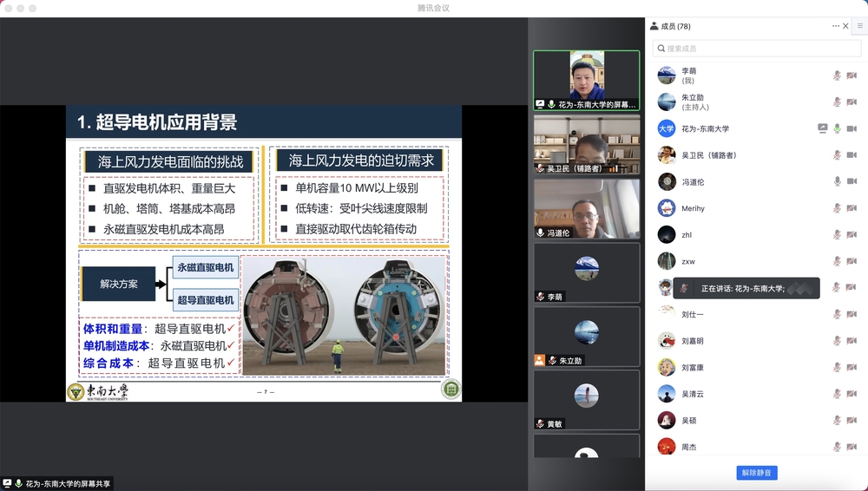Viewport: 868px width, 491px height.
Task: Toggle the microphone icon for 李萌 in the list
Action: [x=837, y=75]
